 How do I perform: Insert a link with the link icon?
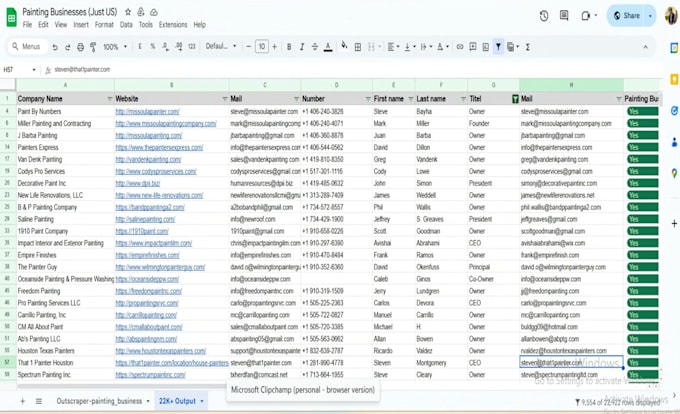pos(460,47)
